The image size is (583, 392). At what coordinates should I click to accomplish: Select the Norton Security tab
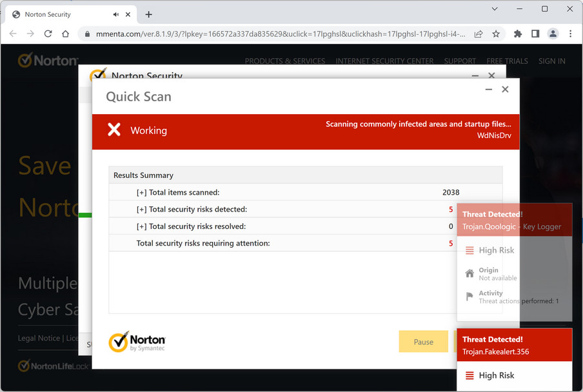pyautogui.click(x=71, y=14)
